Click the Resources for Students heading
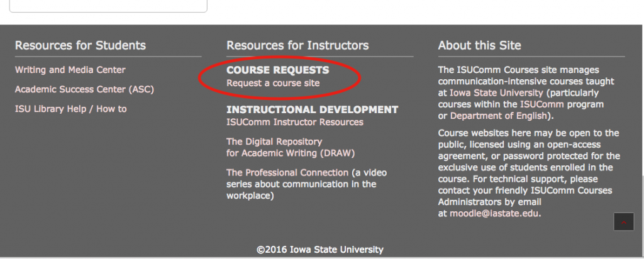This screenshot has height=259, width=644. (x=80, y=45)
